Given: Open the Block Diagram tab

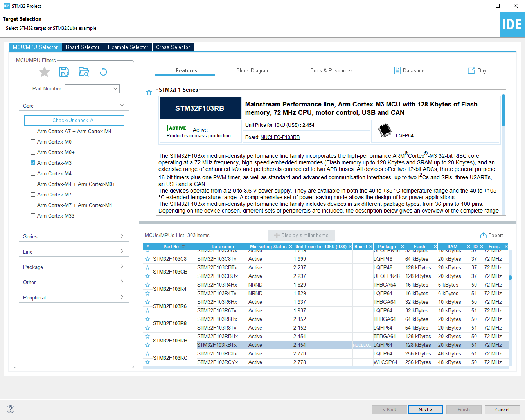Looking at the screenshot, I should click(x=253, y=70).
